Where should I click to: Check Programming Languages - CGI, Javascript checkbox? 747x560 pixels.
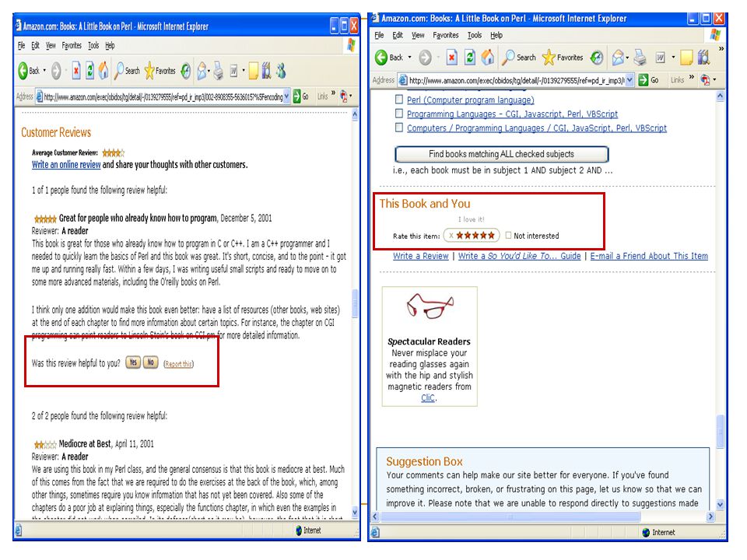pos(398,114)
